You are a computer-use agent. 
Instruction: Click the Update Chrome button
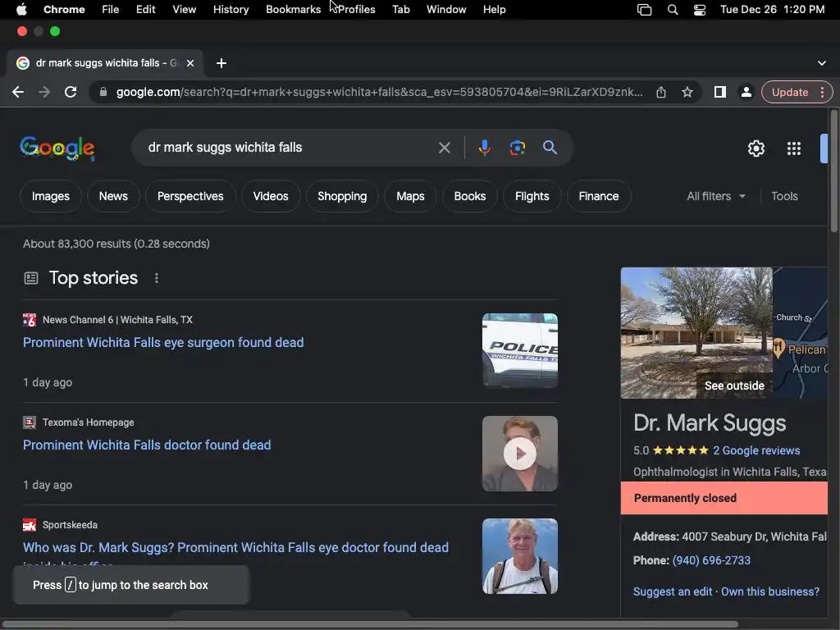[790, 92]
